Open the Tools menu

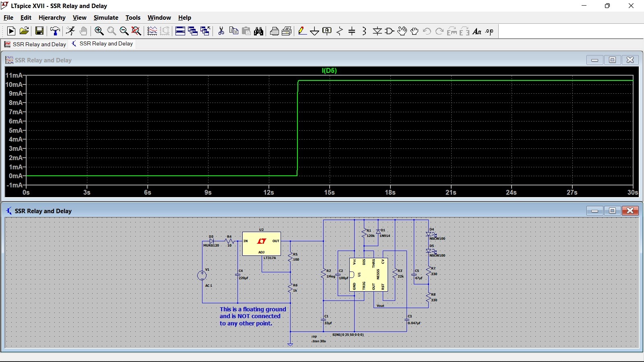(x=133, y=18)
